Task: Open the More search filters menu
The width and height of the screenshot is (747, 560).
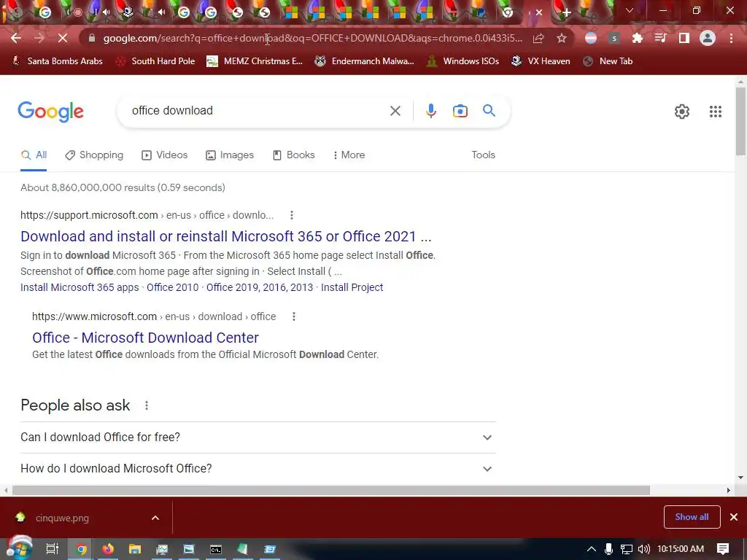Action: [x=349, y=155]
